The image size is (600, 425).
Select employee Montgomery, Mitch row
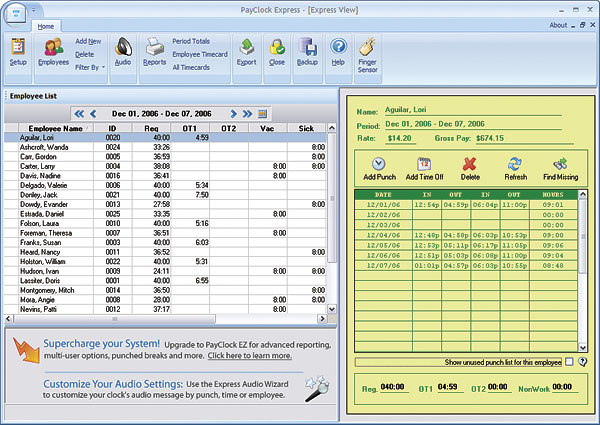(x=165, y=290)
